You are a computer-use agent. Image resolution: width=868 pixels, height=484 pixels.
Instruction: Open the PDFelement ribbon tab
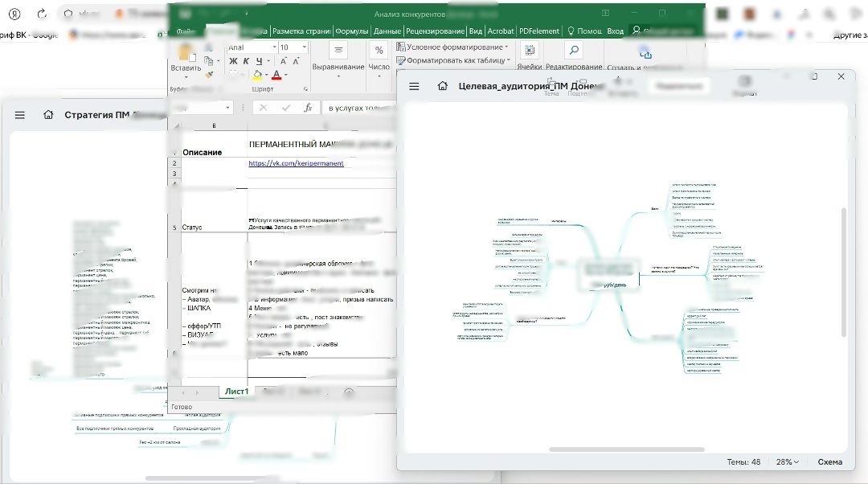(539, 31)
